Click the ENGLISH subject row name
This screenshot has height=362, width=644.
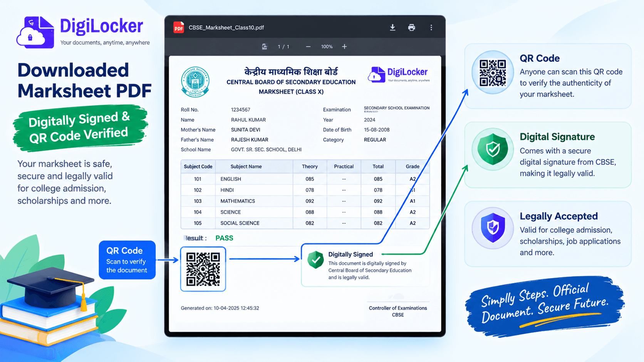tap(231, 179)
